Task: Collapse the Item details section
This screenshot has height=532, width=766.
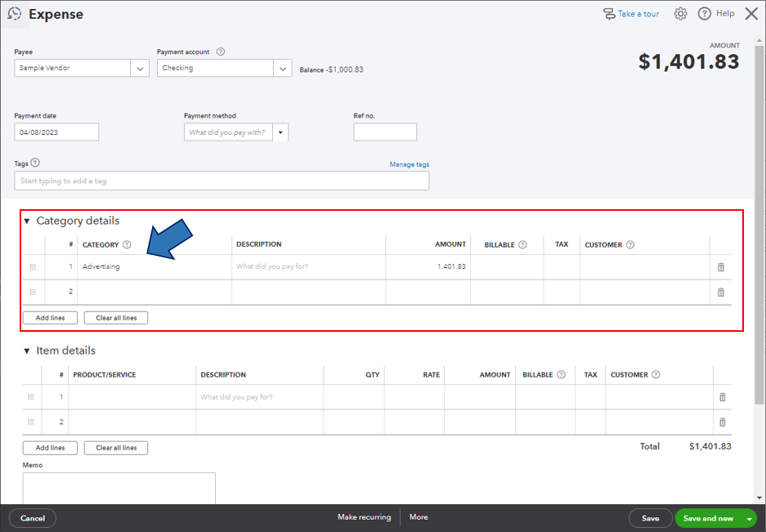Action: click(27, 351)
